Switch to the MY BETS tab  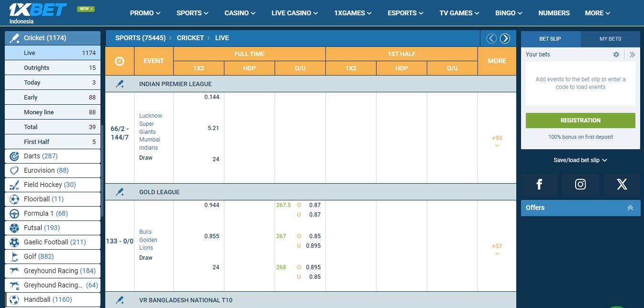[611, 39]
